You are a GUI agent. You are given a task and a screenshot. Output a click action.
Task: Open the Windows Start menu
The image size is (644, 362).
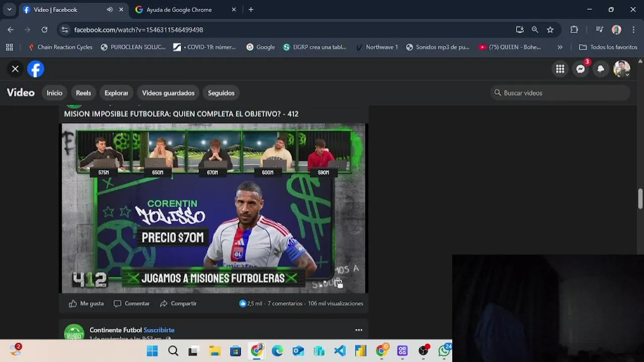pos(152,351)
